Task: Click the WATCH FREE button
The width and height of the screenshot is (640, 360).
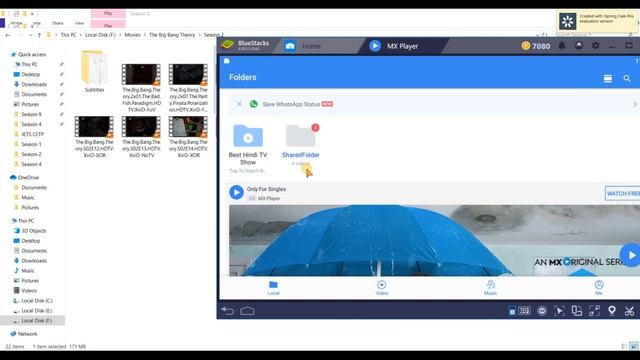Action: pos(622,193)
